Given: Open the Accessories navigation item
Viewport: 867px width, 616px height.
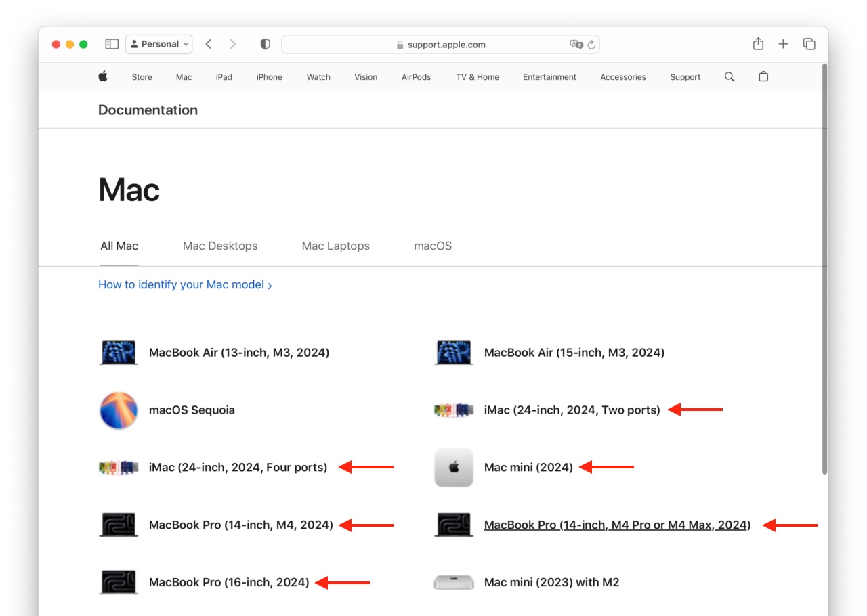Looking at the screenshot, I should [623, 77].
